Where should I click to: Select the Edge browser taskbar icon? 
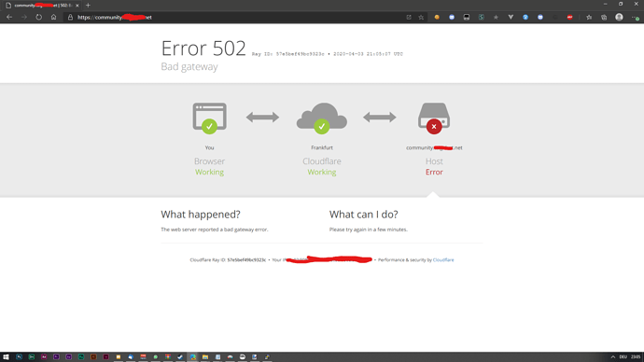point(192,357)
